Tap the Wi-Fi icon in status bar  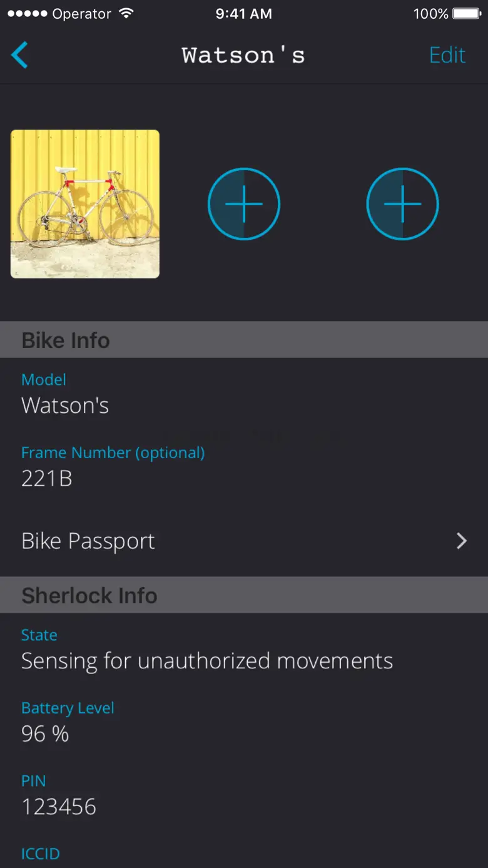[126, 14]
